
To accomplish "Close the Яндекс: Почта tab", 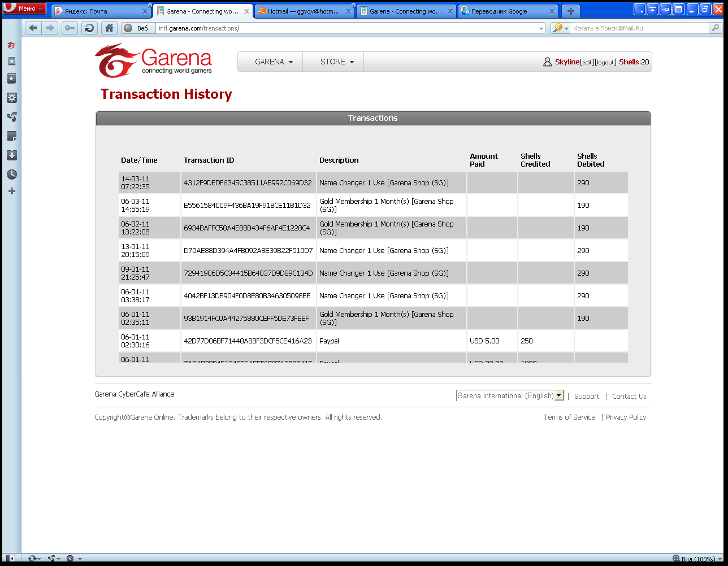I will point(145,11).
